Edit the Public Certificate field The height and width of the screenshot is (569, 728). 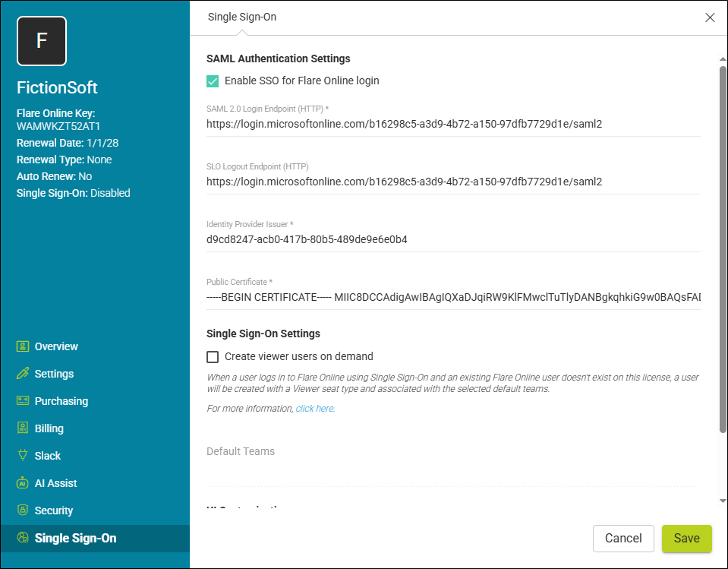coord(453,297)
